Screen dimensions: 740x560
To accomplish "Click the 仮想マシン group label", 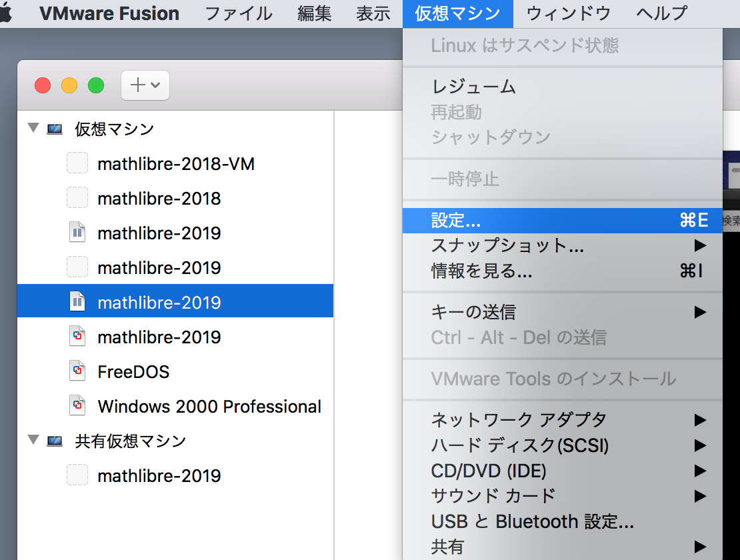I will (x=114, y=129).
